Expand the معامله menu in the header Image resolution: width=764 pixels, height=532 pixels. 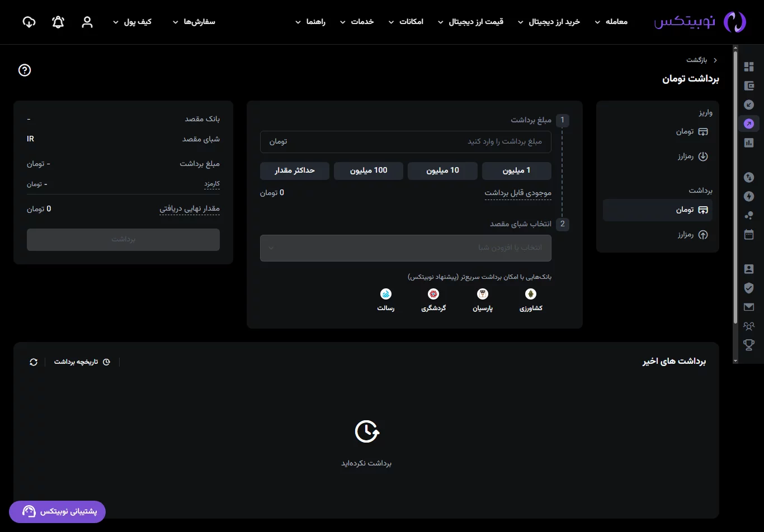point(611,22)
